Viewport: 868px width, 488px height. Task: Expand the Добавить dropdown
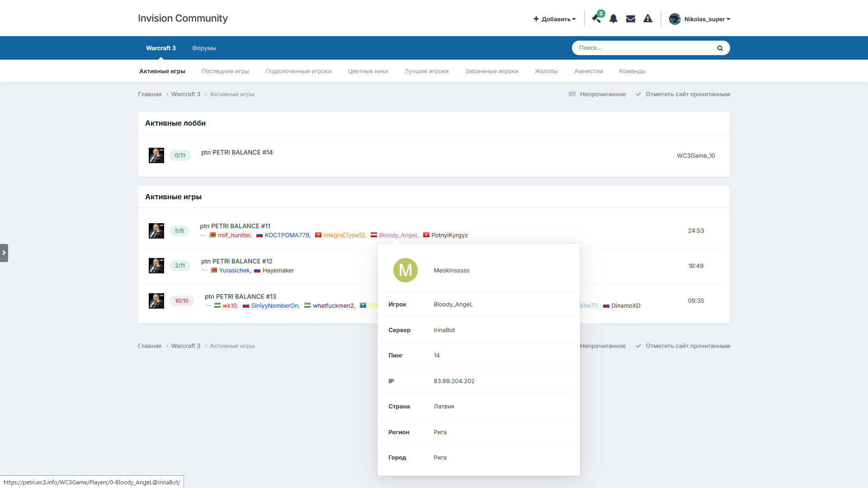click(x=555, y=19)
